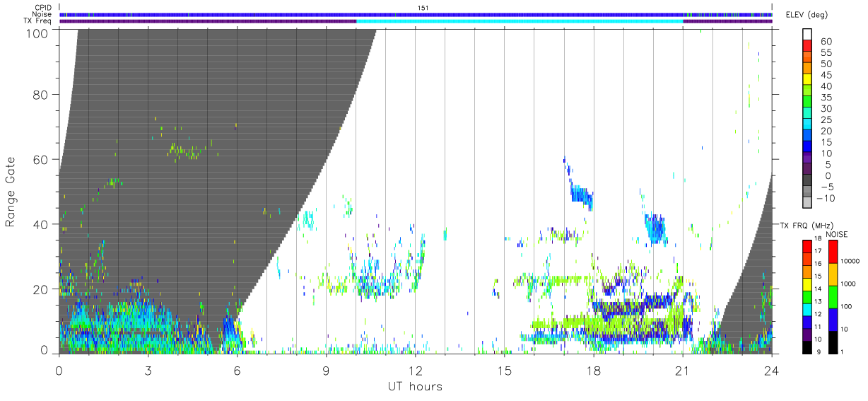
Task: Click the '20' tick on the Range Gate axis
Action: [x=41, y=289]
